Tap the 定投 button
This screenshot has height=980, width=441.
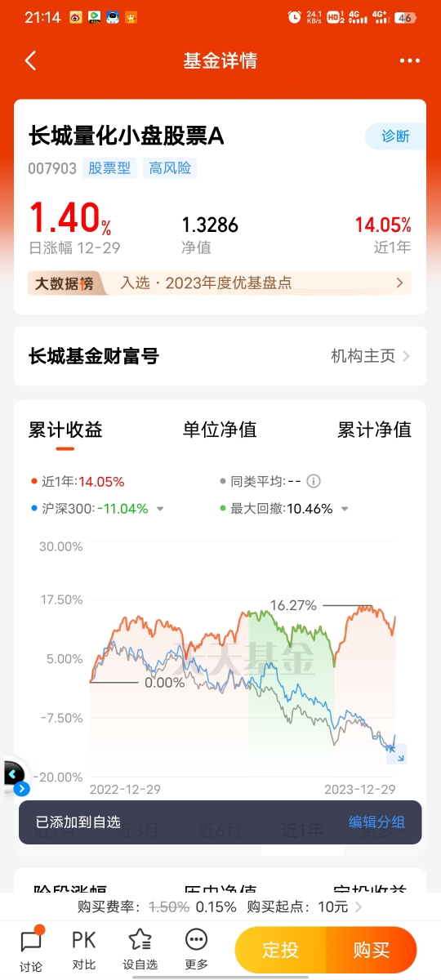click(x=280, y=950)
